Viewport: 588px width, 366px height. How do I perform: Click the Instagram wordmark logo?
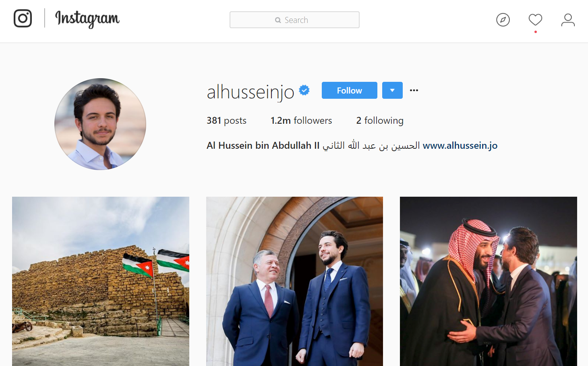point(87,19)
